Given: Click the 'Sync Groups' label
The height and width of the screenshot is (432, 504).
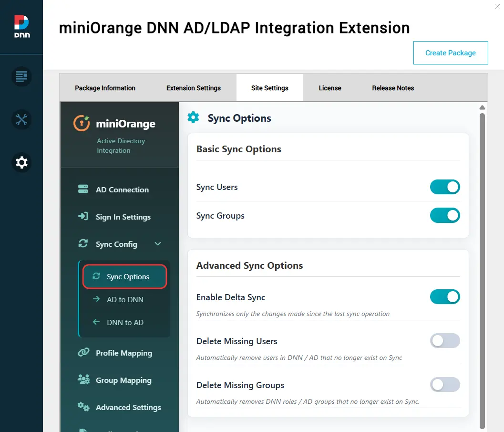Looking at the screenshot, I should [x=220, y=215].
